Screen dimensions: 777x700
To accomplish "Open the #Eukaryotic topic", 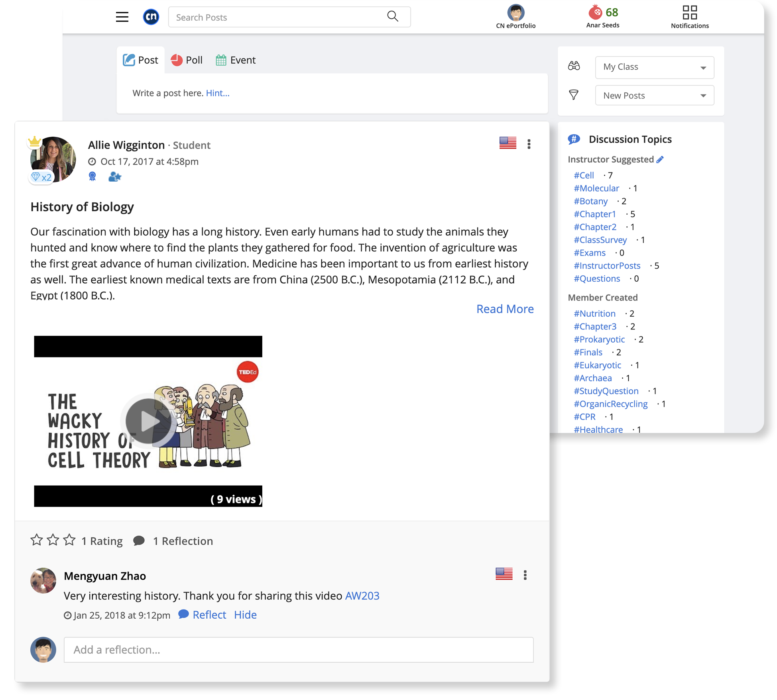I will click(x=597, y=365).
